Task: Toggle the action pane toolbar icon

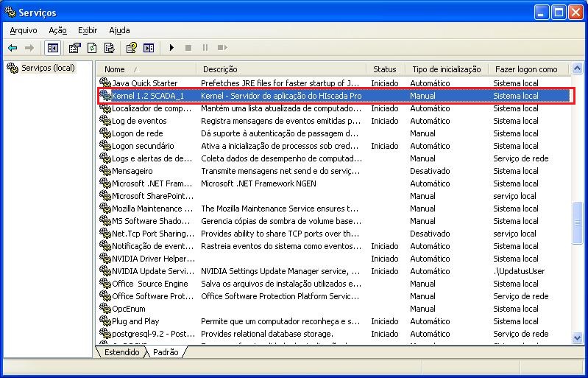Action: pos(149,48)
